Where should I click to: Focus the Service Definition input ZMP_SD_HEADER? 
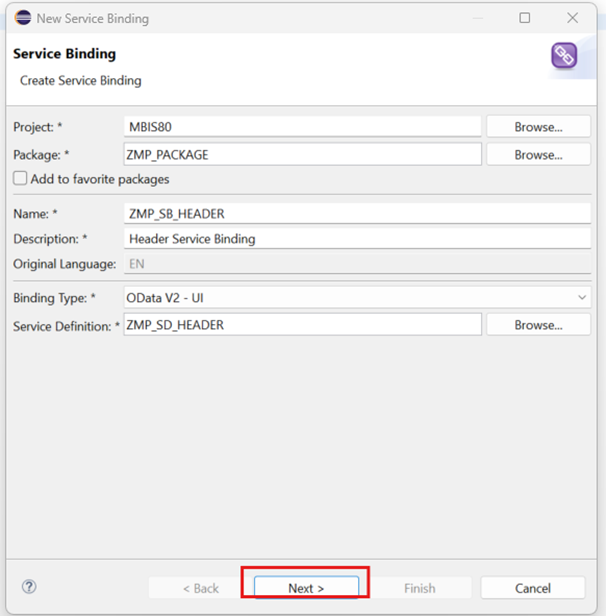[302, 325]
